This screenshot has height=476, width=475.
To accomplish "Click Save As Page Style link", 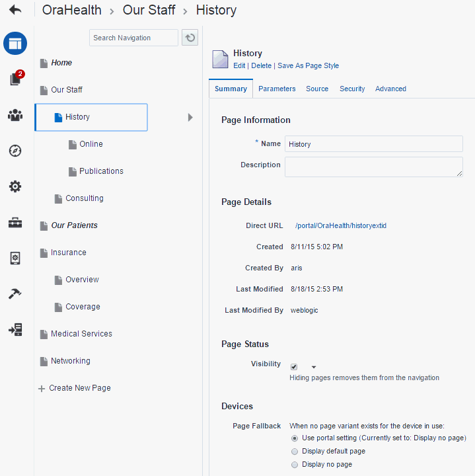I will [x=308, y=65].
